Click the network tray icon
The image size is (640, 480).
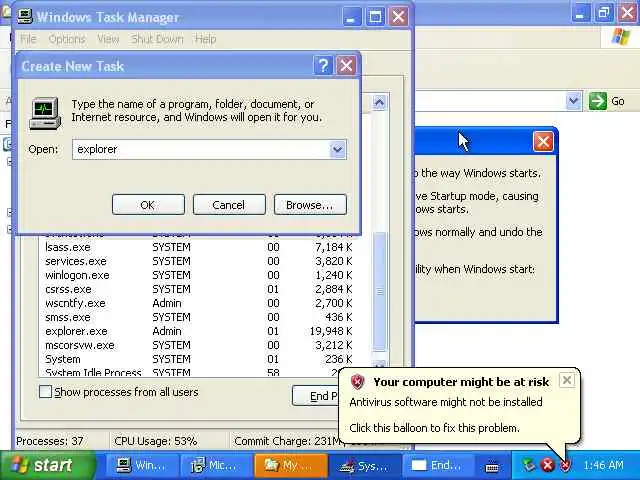[529, 464]
